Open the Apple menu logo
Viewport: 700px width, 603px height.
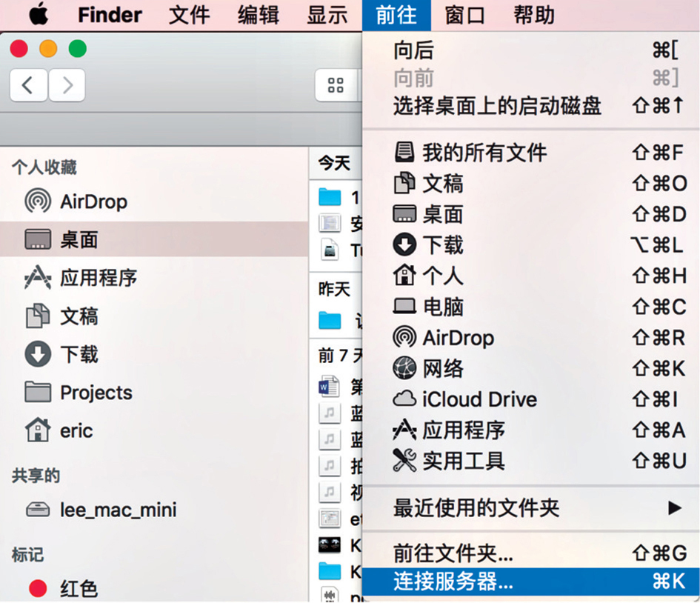point(38,14)
